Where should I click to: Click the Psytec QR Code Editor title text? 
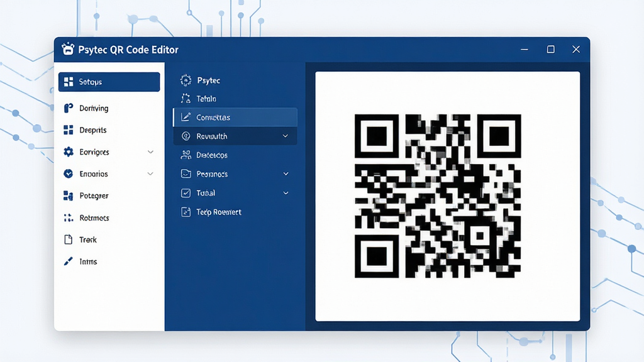128,50
